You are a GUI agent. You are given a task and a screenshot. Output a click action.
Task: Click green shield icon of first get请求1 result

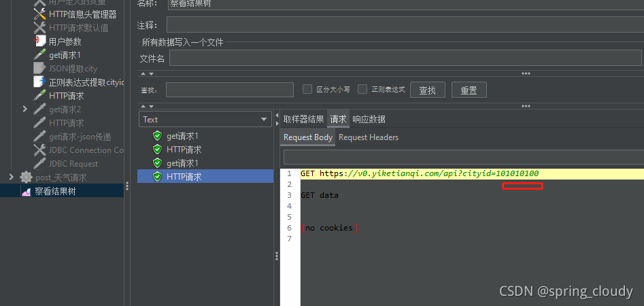point(157,136)
